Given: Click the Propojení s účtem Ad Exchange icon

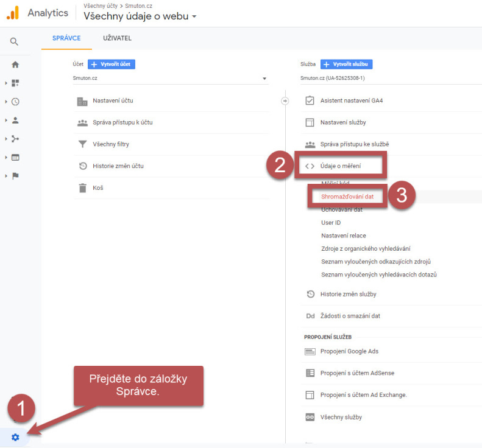Looking at the screenshot, I should coord(310,395).
